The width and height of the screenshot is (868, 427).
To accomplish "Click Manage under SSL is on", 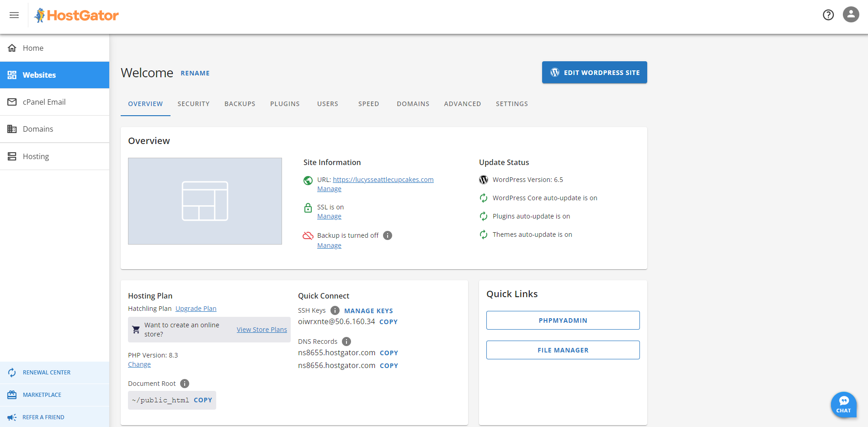I will (x=329, y=216).
